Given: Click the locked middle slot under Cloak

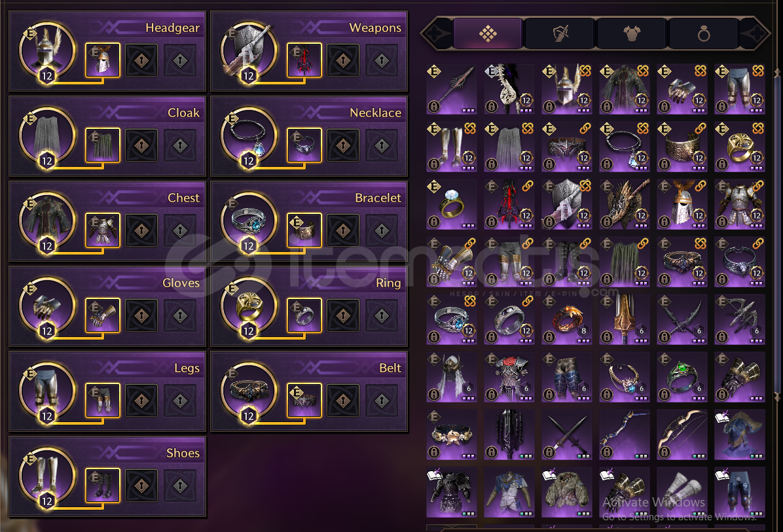Looking at the screenshot, I should [x=141, y=145].
